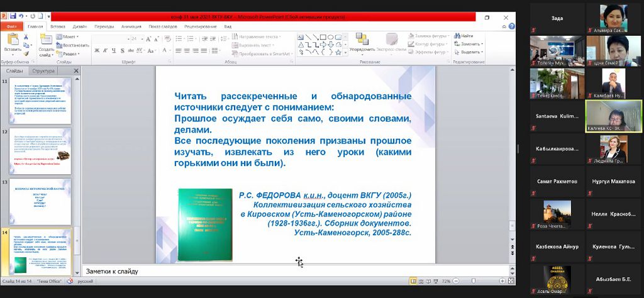The height and width of the screenshot is (298, 644).
Task: Click the Undo arrow icon
Action: (21, 17)
